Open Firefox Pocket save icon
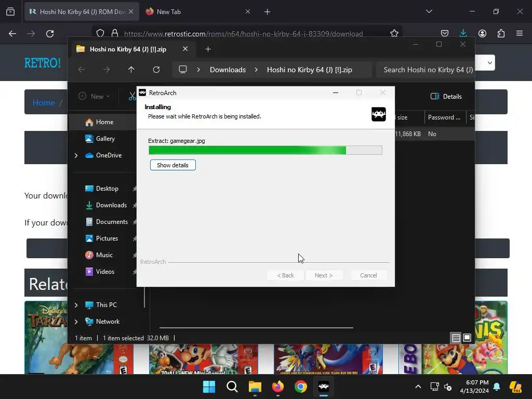This screenshot has width=532, height=399. click(x=445, y=34)
